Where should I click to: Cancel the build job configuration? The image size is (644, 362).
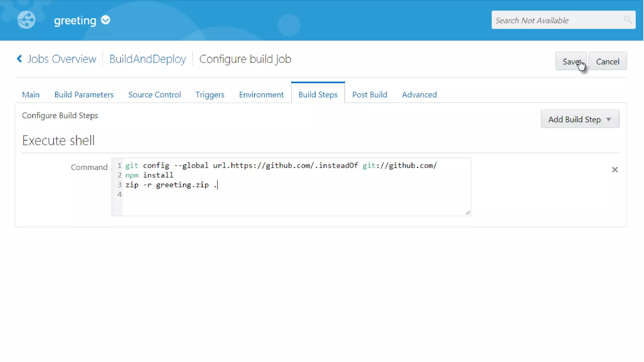click(608, 61)
